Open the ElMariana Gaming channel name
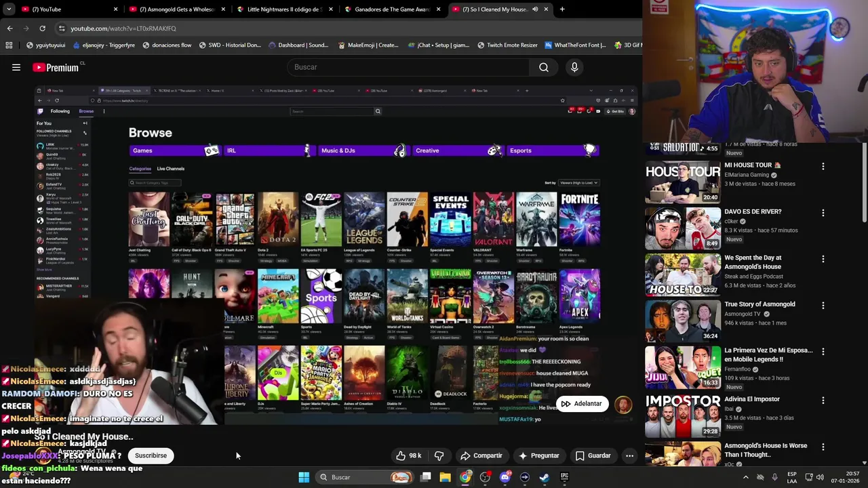 click(x=747, y=175)
